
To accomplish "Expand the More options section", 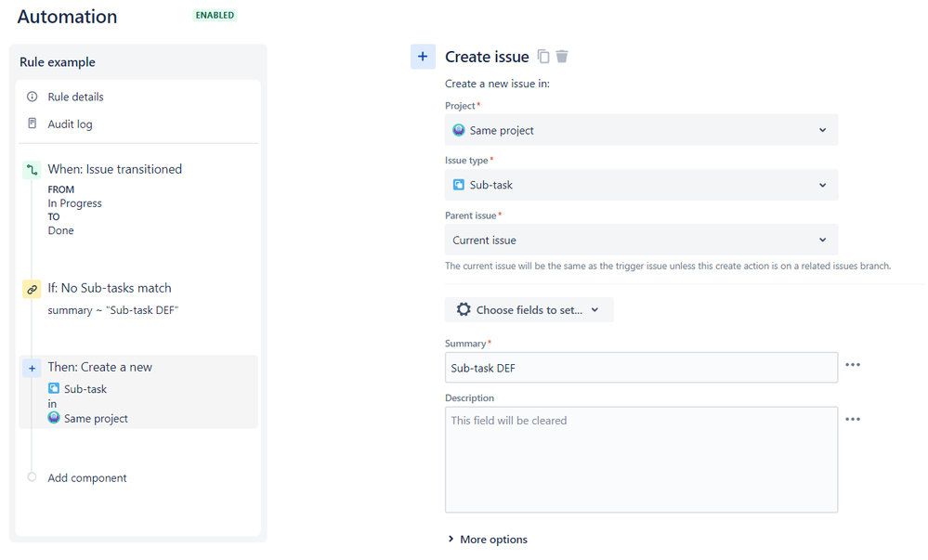I will click(487, 540).
